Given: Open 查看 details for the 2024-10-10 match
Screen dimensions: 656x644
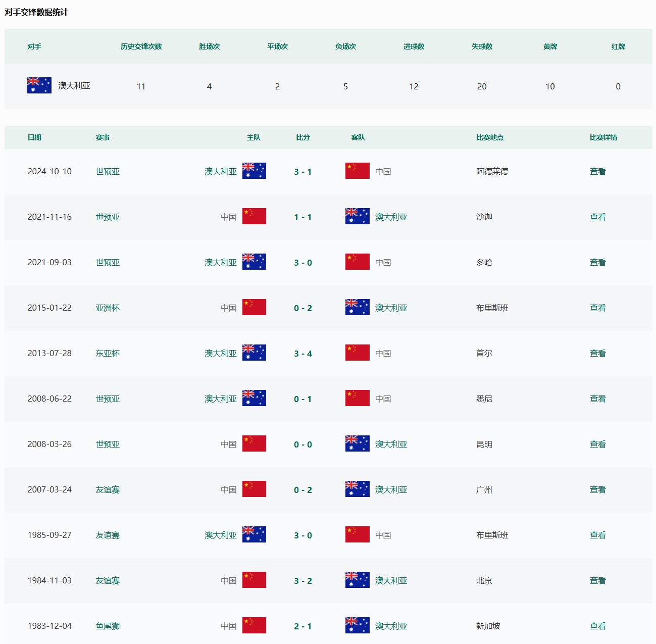Looking at the screenshot, I should pyautogui.click(x=597, y=171).
